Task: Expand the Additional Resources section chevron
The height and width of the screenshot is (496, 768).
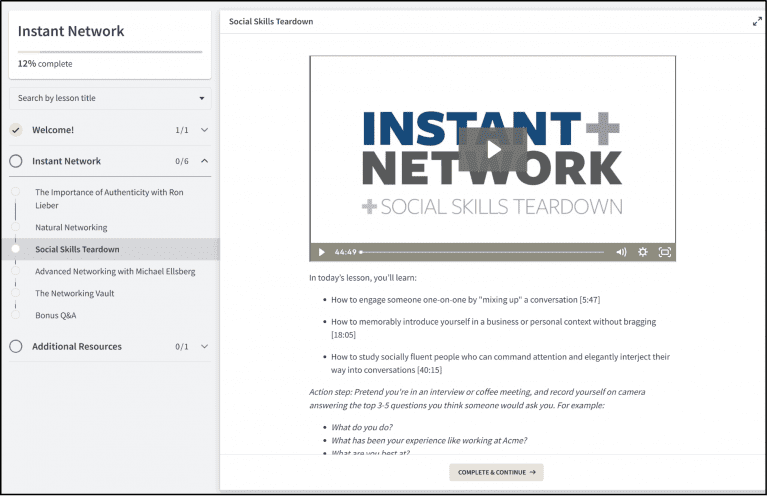Action: [x=204, y=346]
